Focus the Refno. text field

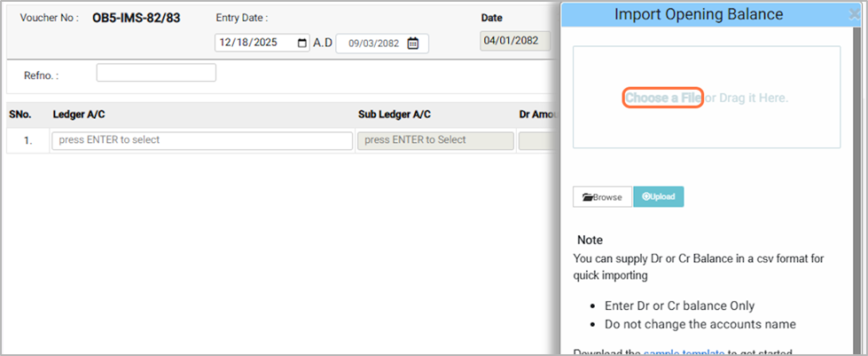[x=156, y=73]
